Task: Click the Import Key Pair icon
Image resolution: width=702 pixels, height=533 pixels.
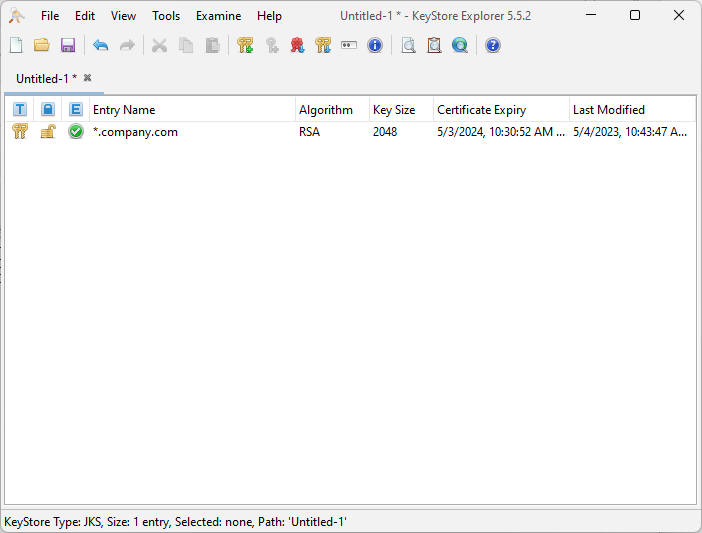Action: click(323, 45)
